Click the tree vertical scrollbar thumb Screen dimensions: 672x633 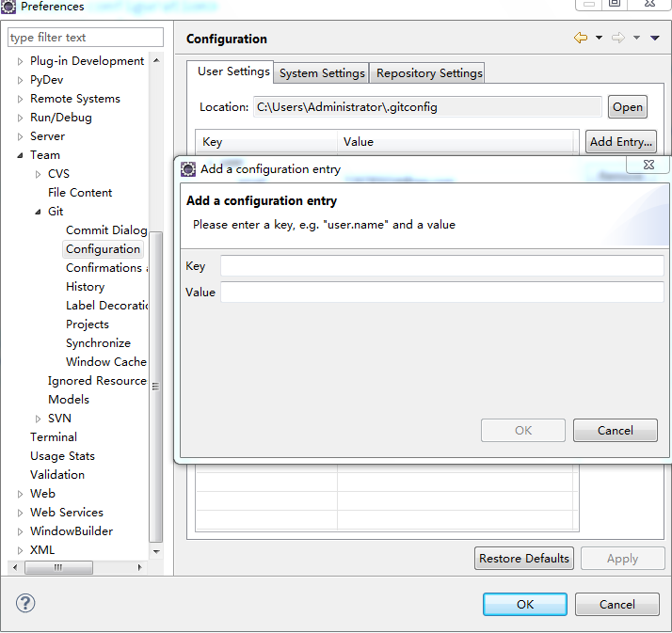(156, 387)
